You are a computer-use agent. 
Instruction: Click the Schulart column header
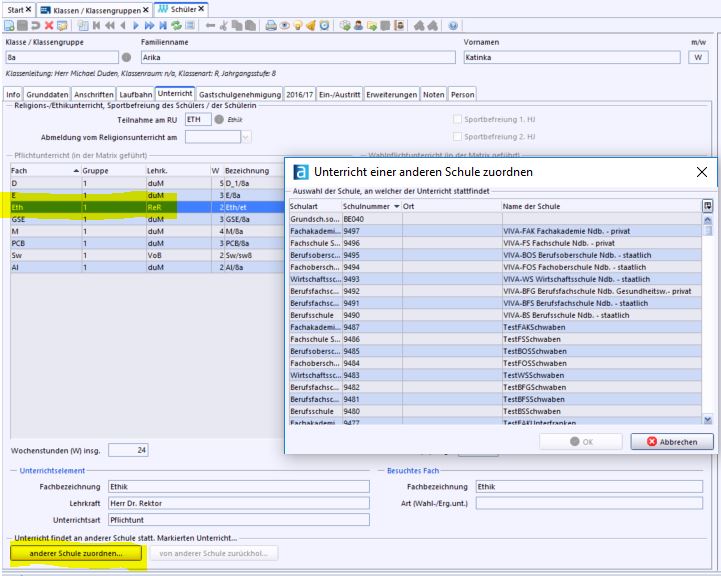tap(315, 206)
